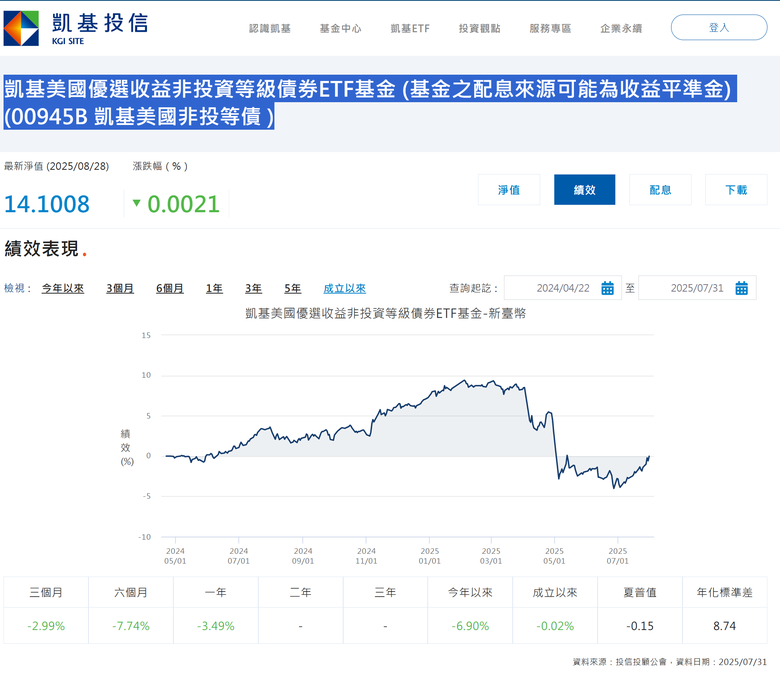Screen dimensions: 780x676
Task: Click the -2.99% table cell
Action: [x=46, y=626]
